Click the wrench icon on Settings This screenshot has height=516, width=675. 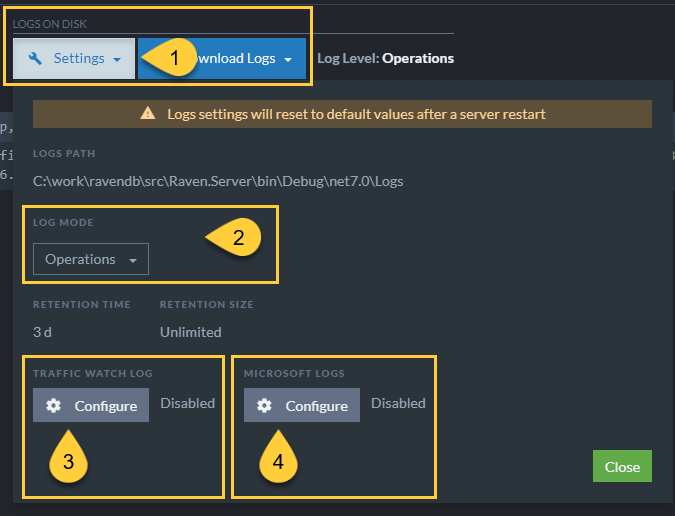pos(35,59)
